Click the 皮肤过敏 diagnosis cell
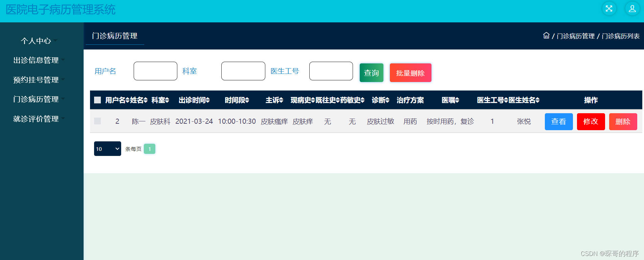The image size is (644, 260). click(x=381, y=121)
